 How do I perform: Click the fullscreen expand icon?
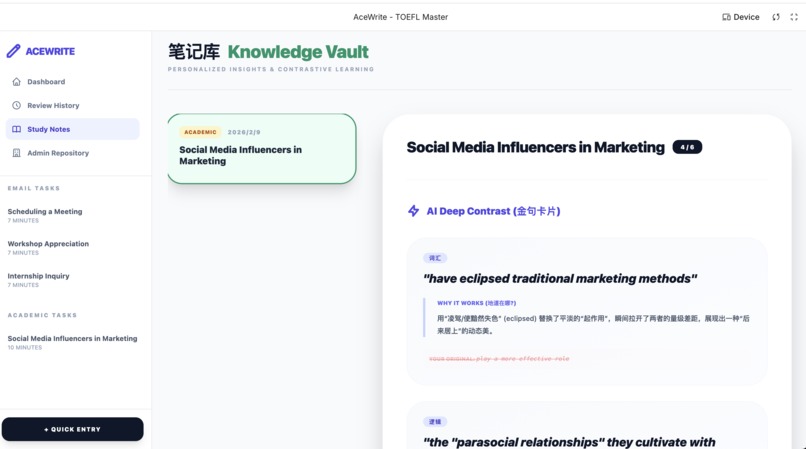point(794,17)
